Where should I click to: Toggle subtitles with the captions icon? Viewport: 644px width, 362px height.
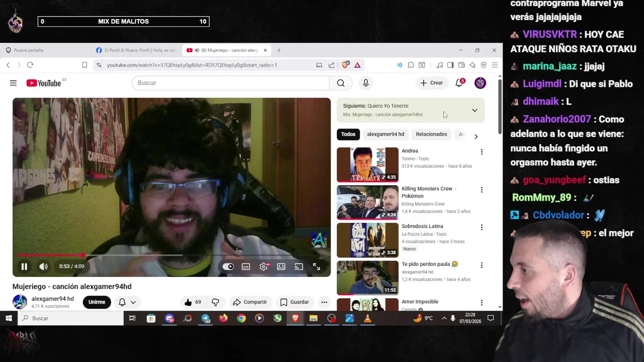pos(246,266)
